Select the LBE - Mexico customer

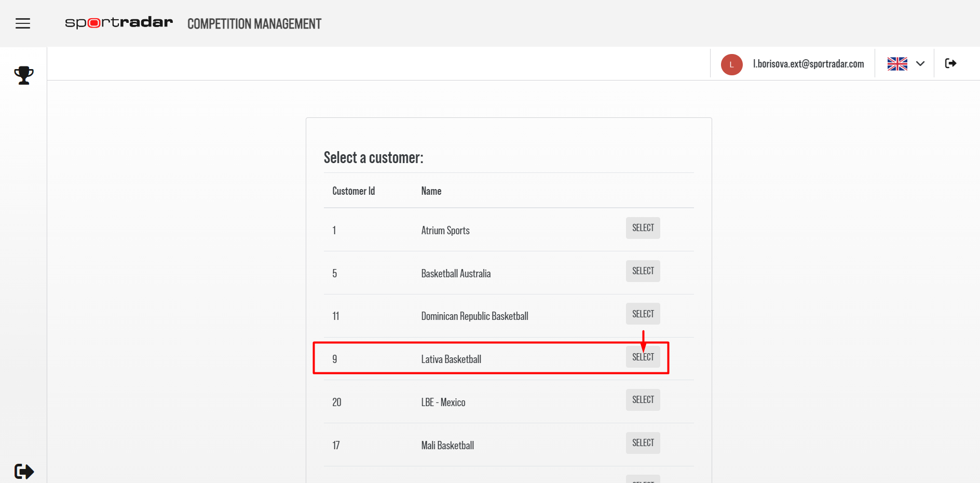coord(643,400)
